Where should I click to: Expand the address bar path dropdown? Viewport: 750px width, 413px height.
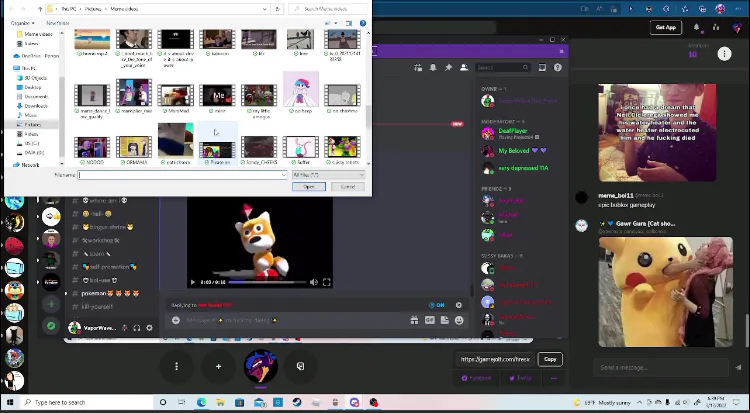click(265, 9)
